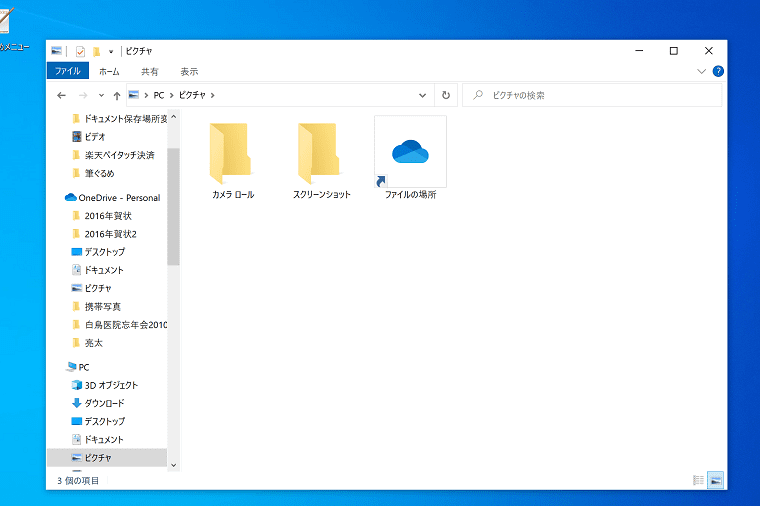Open the カメラ ロール folder

233,159
